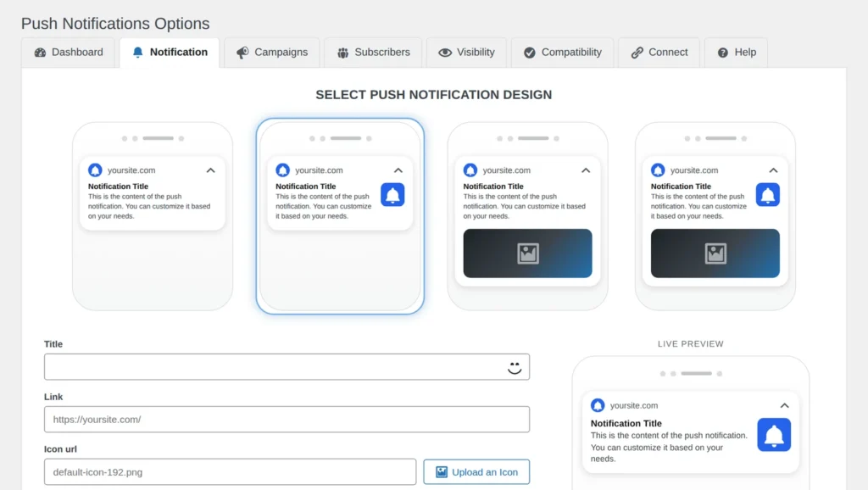Click the Icon url label

click(x=60, y=449)
